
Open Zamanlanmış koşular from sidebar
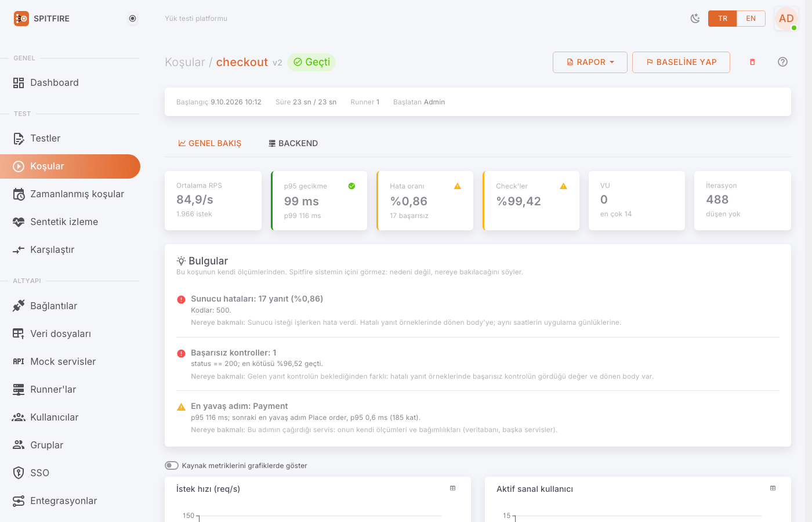pyautogui.click(x=70, y=194)
